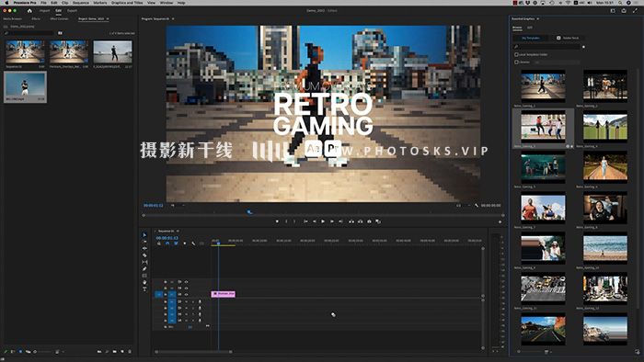Click the Quick Export share icon
The height and width of the screenshot is (362, 644).
(624, 11)
